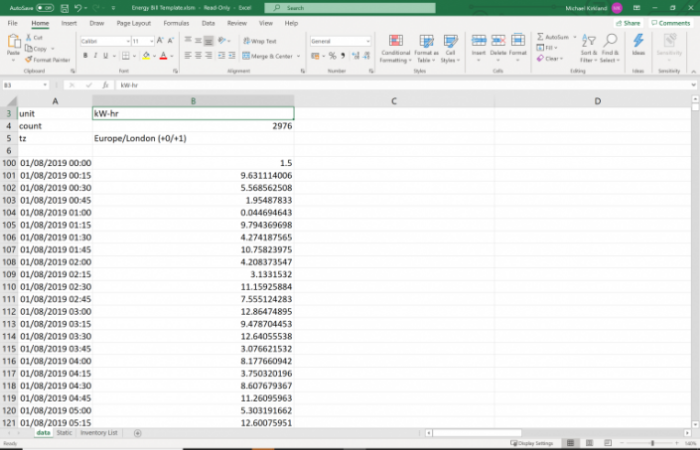Screen dimensions: 700x450
Task: Expand the font name dropdown
Action: coord(128,41)
